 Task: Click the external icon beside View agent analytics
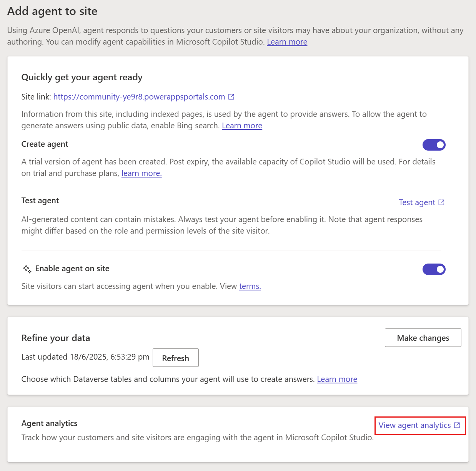tap(457, 425)
